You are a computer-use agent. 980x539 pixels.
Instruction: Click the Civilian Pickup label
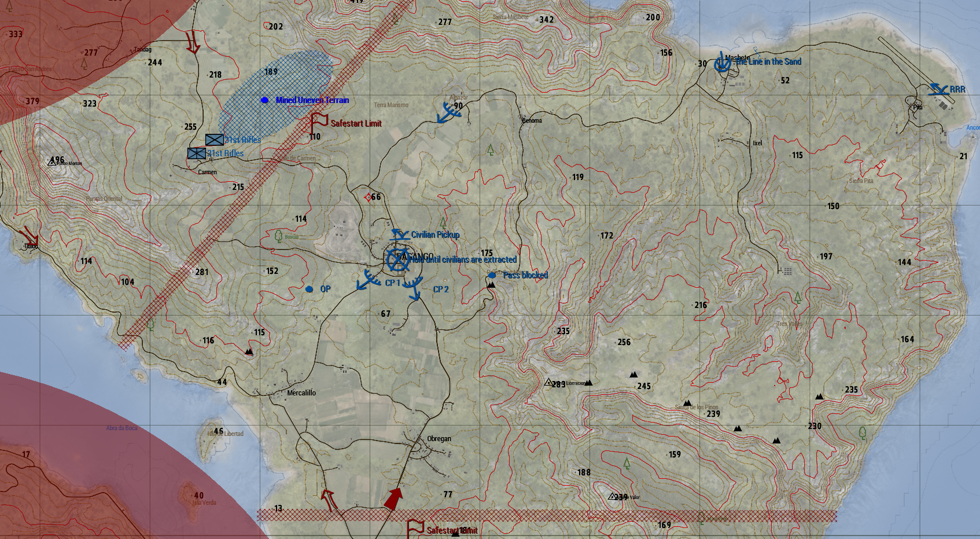coord(436,234)
